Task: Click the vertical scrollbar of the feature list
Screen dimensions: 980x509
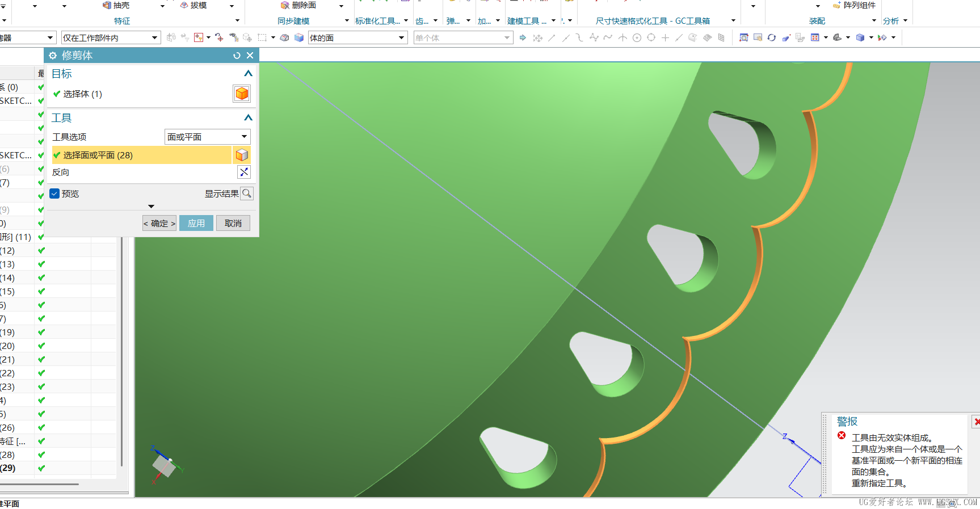Action: (x=121, y=352)
